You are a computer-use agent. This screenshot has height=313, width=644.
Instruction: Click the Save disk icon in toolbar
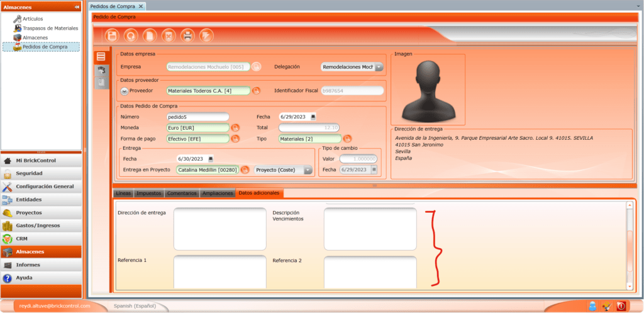coord(113,35)
